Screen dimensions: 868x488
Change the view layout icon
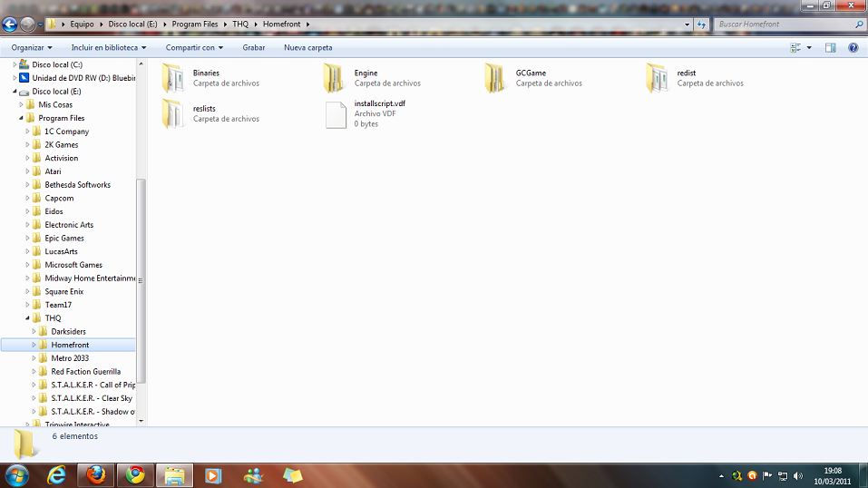click(795, 48)
